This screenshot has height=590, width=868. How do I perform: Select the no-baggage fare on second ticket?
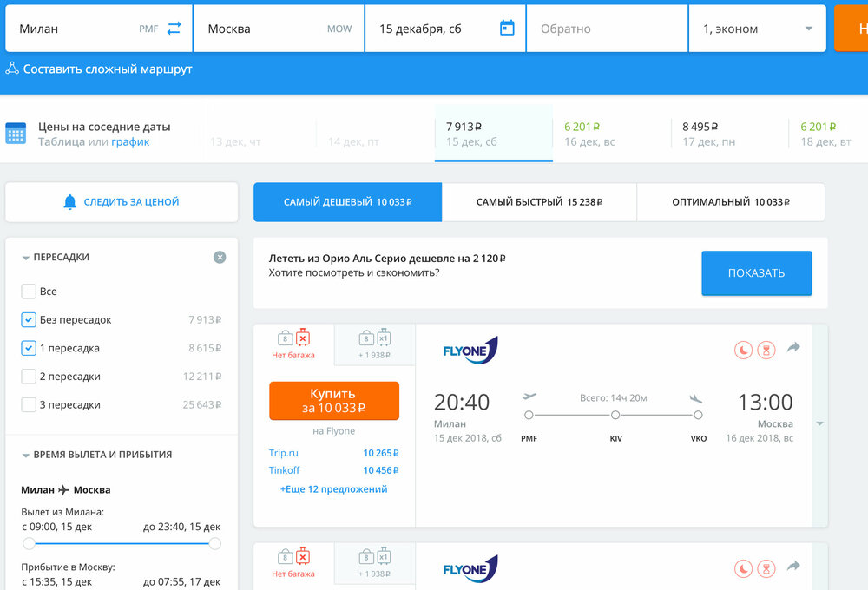click(x=293, y=563)
